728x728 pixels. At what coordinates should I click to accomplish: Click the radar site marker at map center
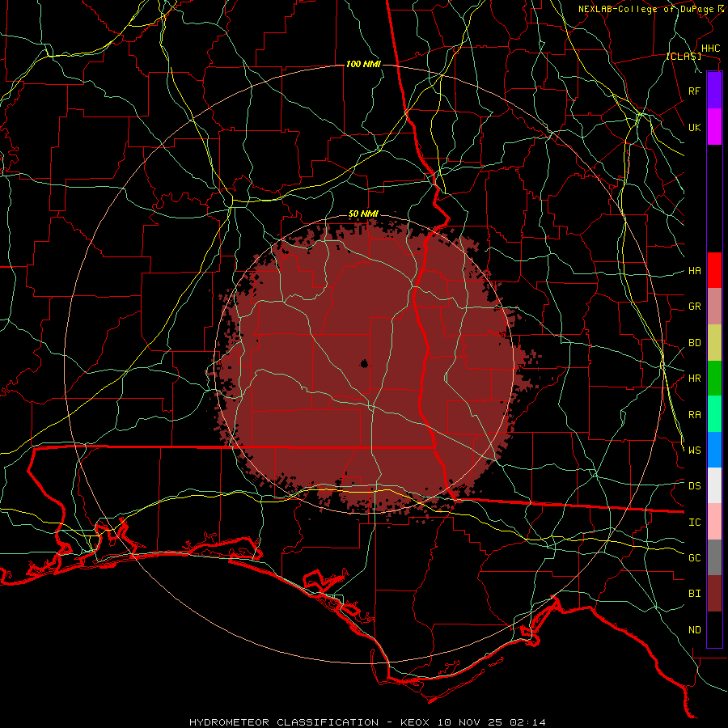pos(364,364)
